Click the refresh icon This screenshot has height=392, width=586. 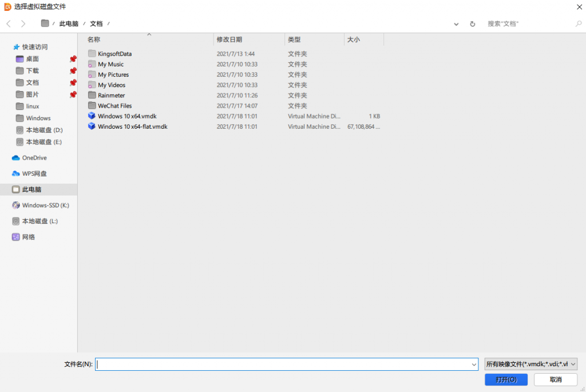[x=472, y=24]
